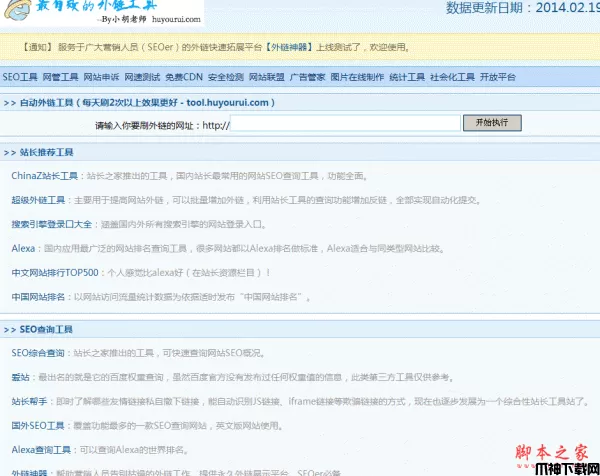Open the 开放平台 menu item
This screenshot has height=476, width=600.
point(498,77)
